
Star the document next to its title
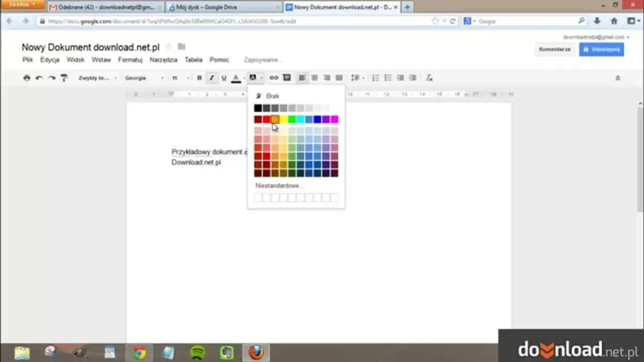[x=169, y=47]
